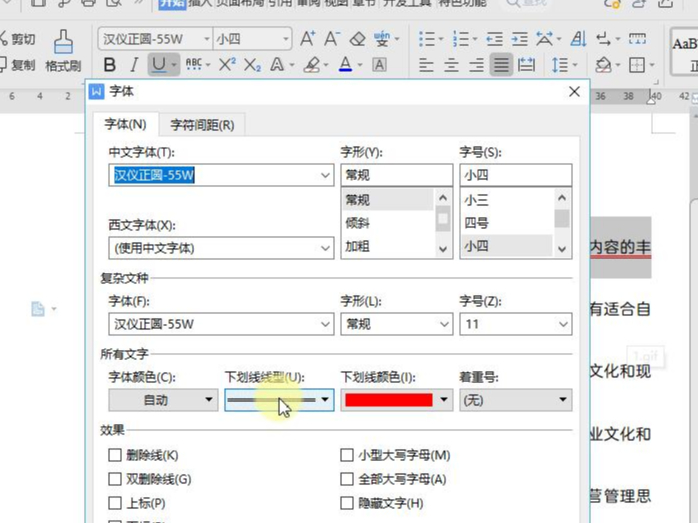This screenshot has width=698, height=523.
Task: Check the 隐藏文字(H) hidden text box
Action: coord(347,503)
